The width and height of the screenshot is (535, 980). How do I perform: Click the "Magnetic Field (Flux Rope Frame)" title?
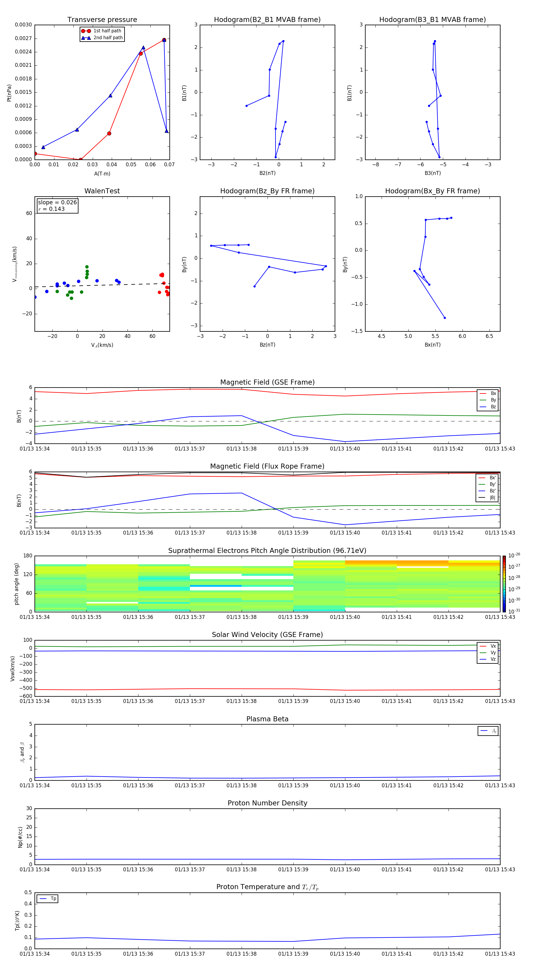(x=267, y=467)
